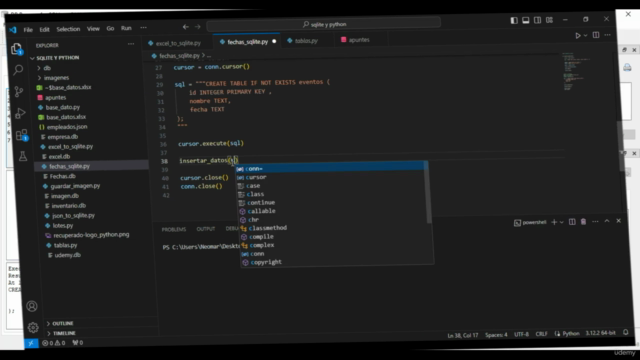
Task: Open the Search view in activity bar
Action: coord(18,70)
